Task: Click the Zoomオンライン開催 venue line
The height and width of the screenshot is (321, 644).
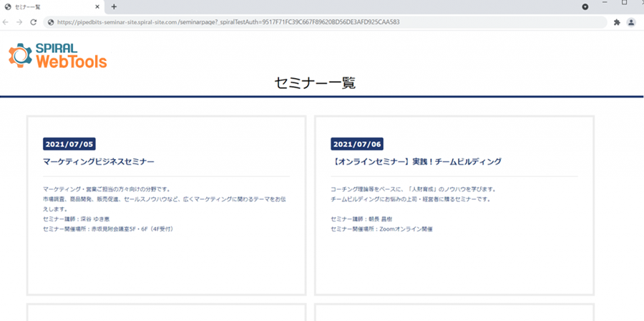Action: tap(382, 229)
